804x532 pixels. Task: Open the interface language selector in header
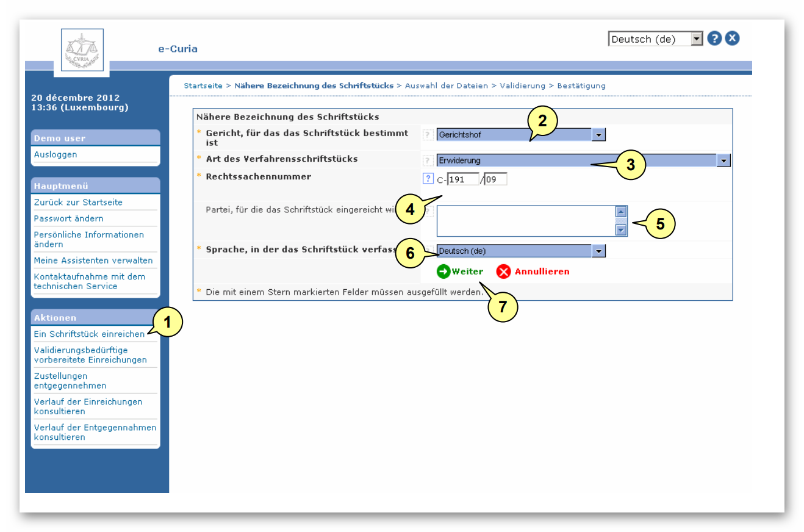point(697,39)
